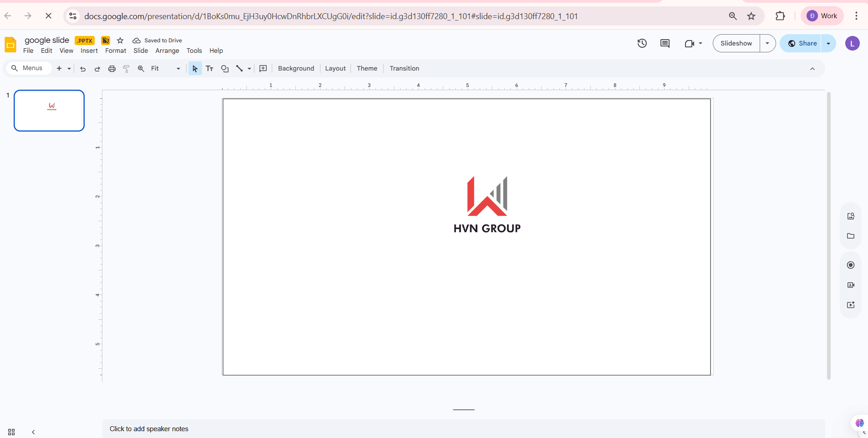Open the folder icon in right side panel
Screen dimensions: 868x438
click(851, 236)
